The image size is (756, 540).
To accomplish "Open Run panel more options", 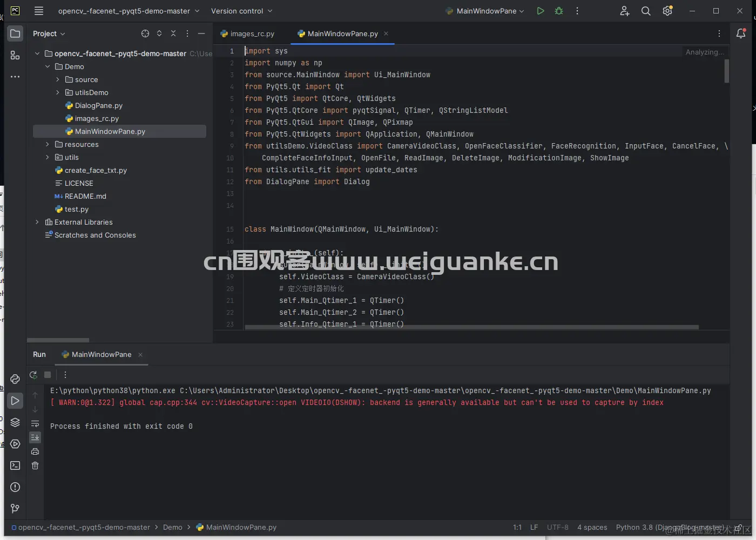I will tap(65, 375).
